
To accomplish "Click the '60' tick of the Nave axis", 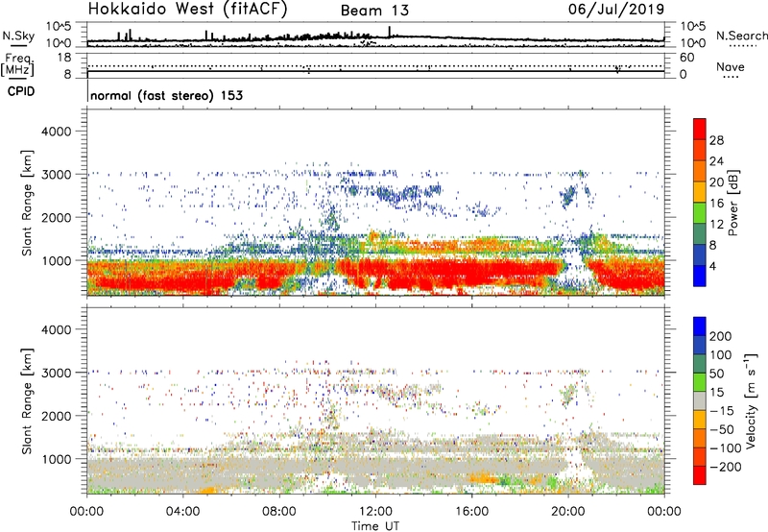I will (x=687, y=58).
